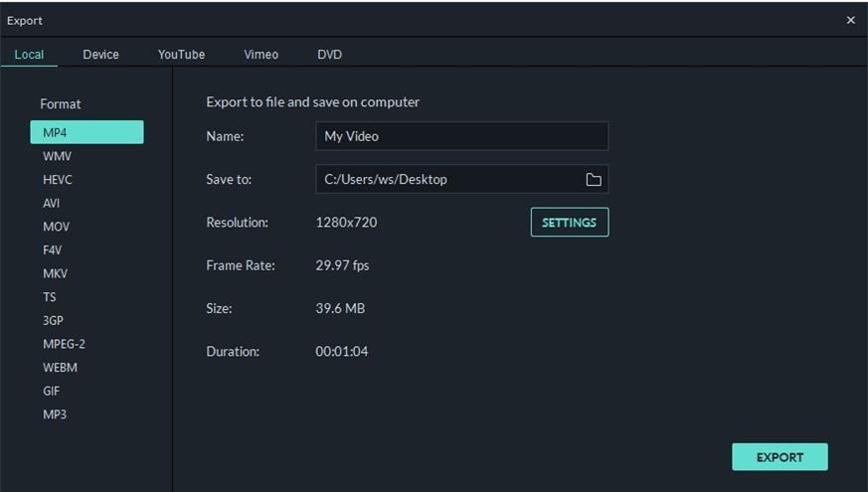
Task: Click the SETTINGS button
Action: 570,223
